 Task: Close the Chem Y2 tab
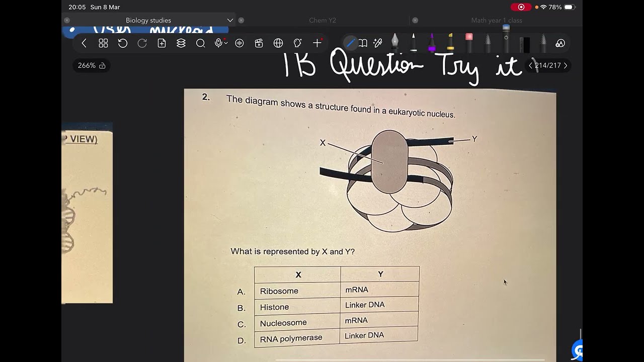[x=241, y=21]
